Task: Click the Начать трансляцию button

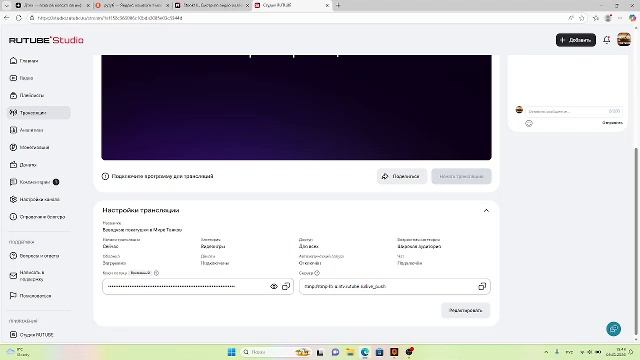Action: click(461, 176)
